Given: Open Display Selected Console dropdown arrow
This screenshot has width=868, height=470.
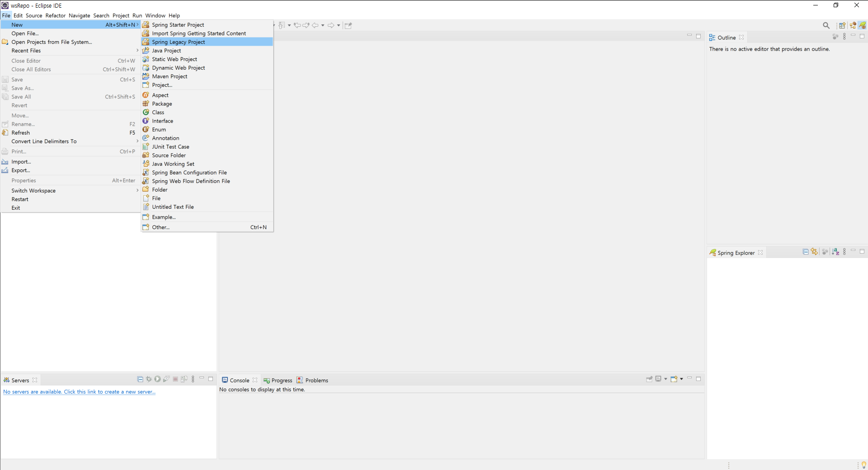Looking at the screenshot, I should (x=665, y=379).
